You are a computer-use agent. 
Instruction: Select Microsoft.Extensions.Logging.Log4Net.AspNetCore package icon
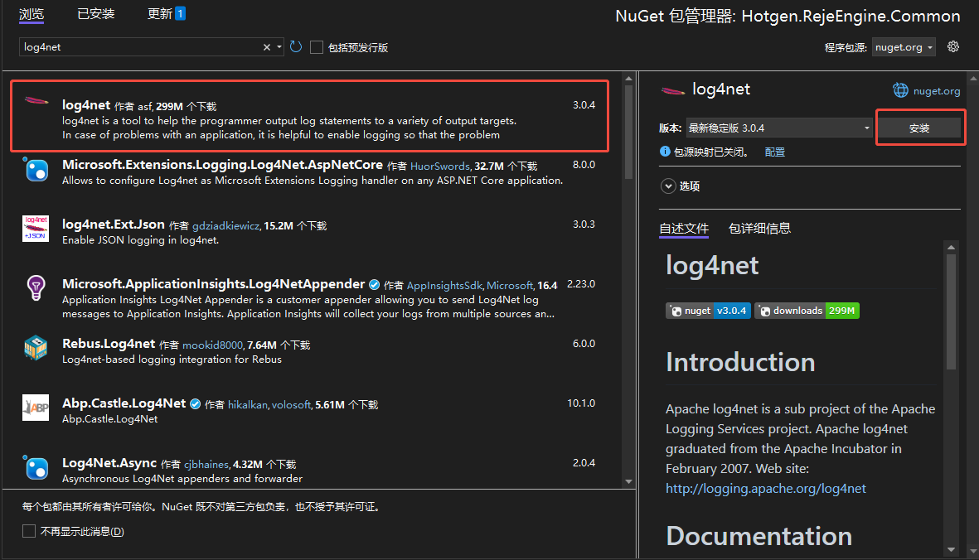click(x=36, y=169)
